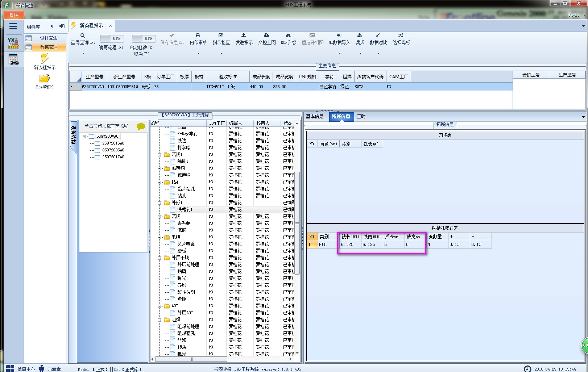Check the 6S97200VA0 tree checkbox
The height and width of the screenshot is (372, 588).
[x=92, y=137]
